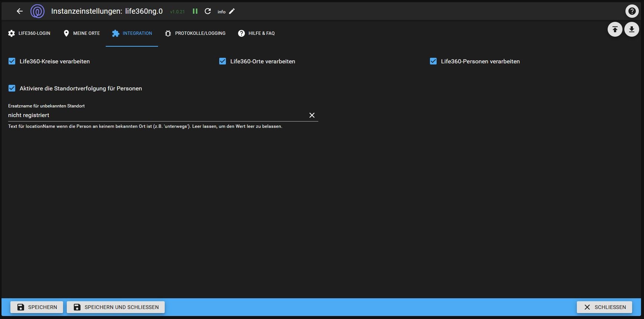Switch to the MEINE ORTE tab
This screenshot has width=644, height=319.
pos(81,33)
